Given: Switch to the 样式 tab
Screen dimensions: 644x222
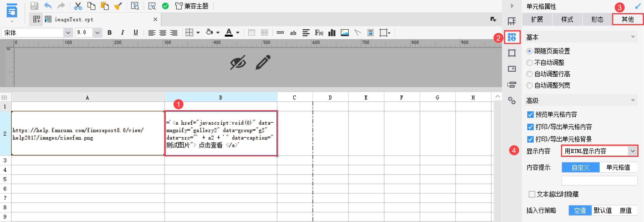Looking at the screenshot, I should click(567, 20).
